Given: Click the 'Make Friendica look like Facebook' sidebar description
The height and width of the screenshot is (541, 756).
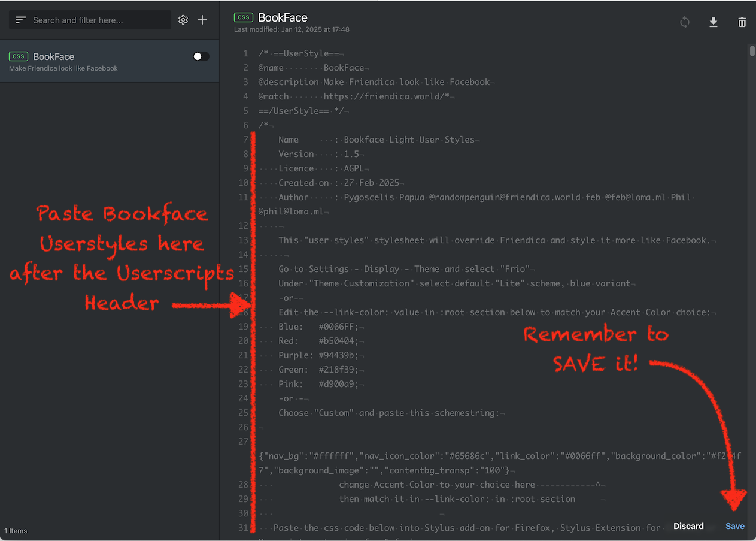Looking at the screenshot, I should (x=63, y=68).
